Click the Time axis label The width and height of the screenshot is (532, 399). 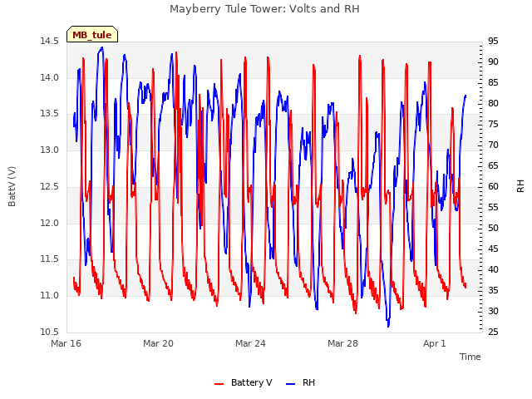470,357
